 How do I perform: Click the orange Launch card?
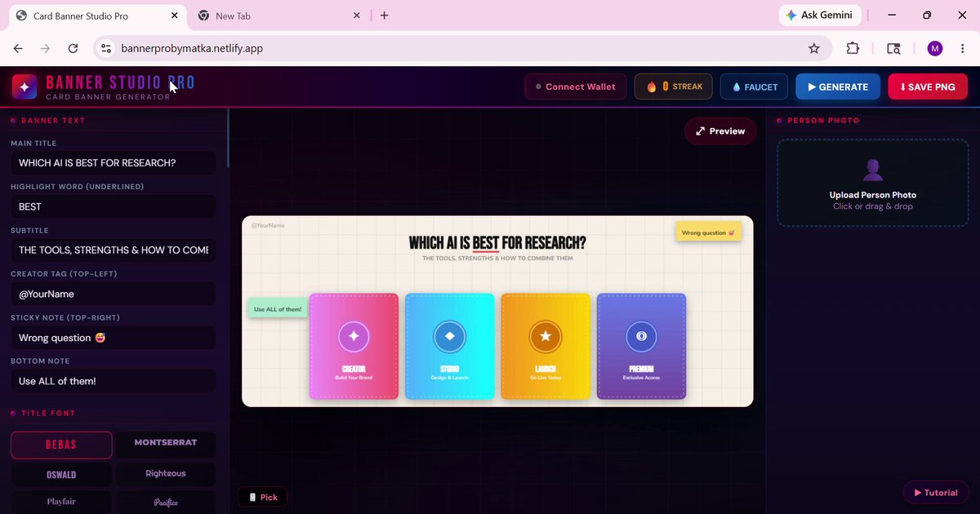pos(546,347)
